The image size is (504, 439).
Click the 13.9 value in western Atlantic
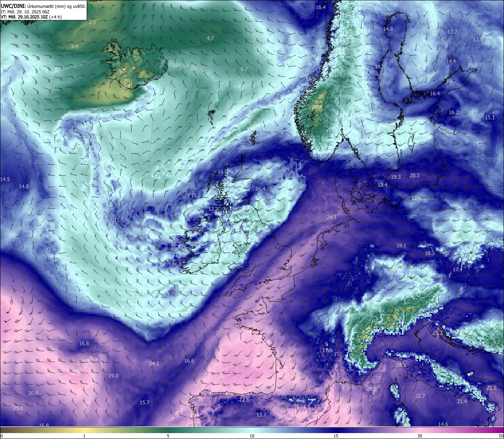click(50, 250)
